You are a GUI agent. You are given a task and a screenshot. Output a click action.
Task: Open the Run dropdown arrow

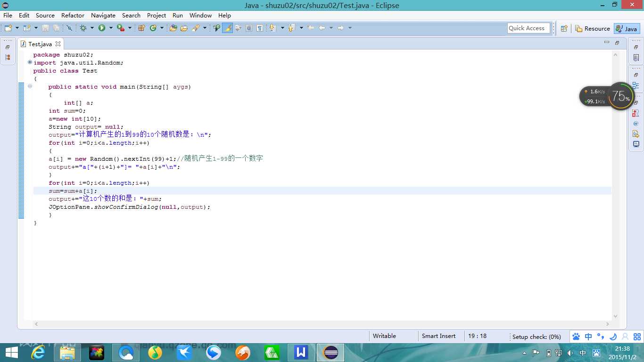[x=111, y=28]
